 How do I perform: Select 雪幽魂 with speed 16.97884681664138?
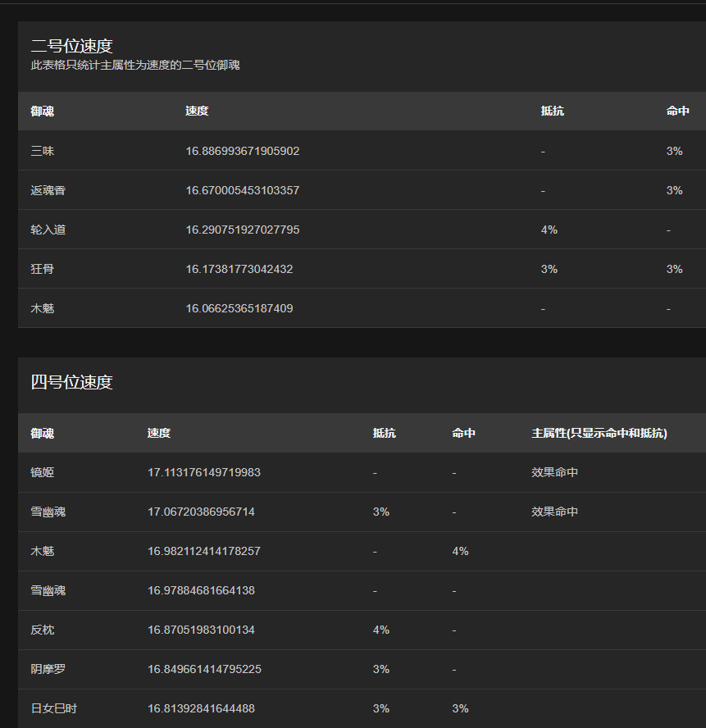48,590
